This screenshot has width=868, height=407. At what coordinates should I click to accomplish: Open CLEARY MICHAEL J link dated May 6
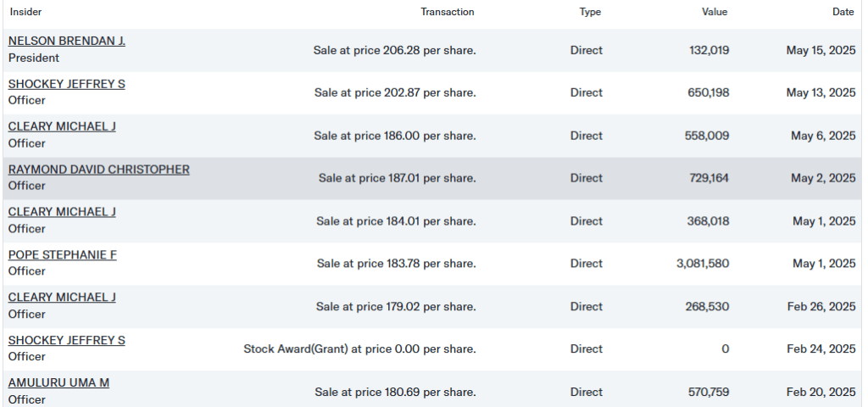(x=62, y=126)
